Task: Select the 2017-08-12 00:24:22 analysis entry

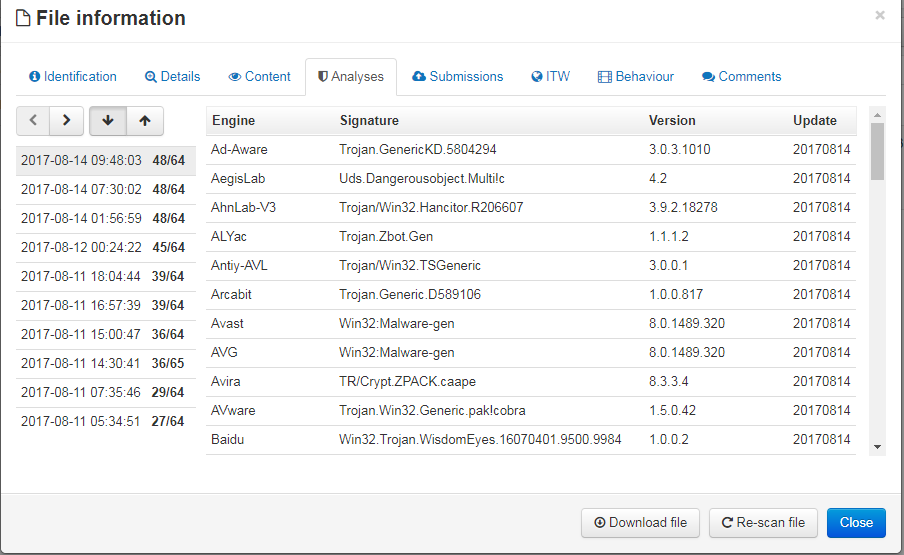Action: tap(103, 248)
